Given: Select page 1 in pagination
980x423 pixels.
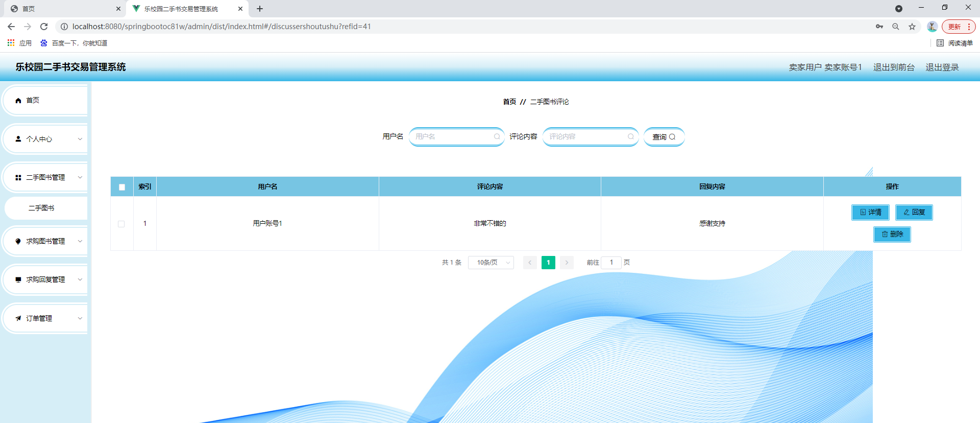Looking at the screenshot, I should tap(548, 263).
